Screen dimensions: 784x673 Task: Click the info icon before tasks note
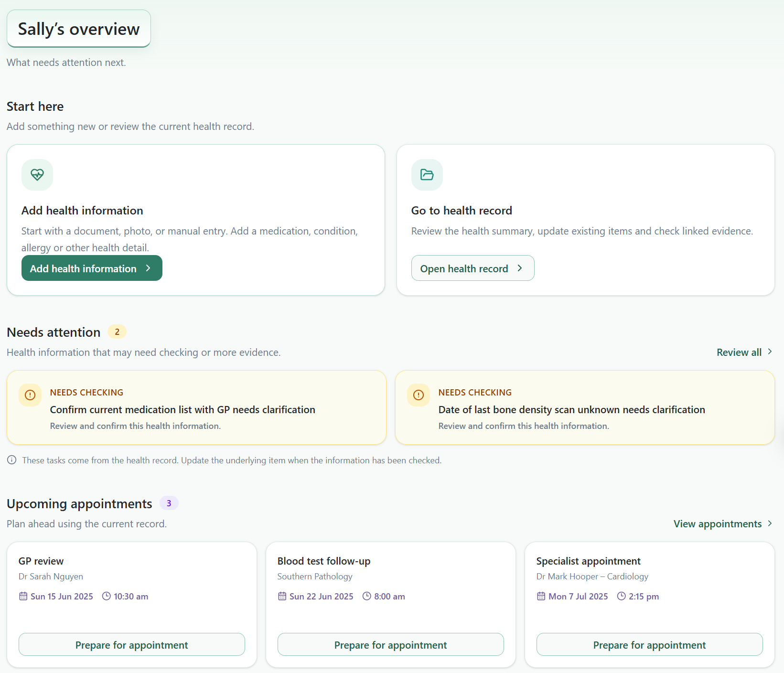pos(12,460)
